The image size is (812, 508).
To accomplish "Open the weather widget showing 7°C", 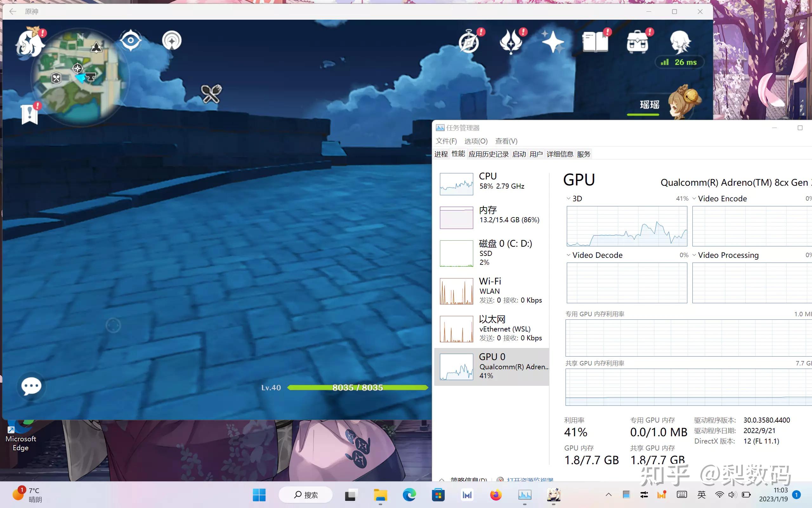I will click(28, 495).
